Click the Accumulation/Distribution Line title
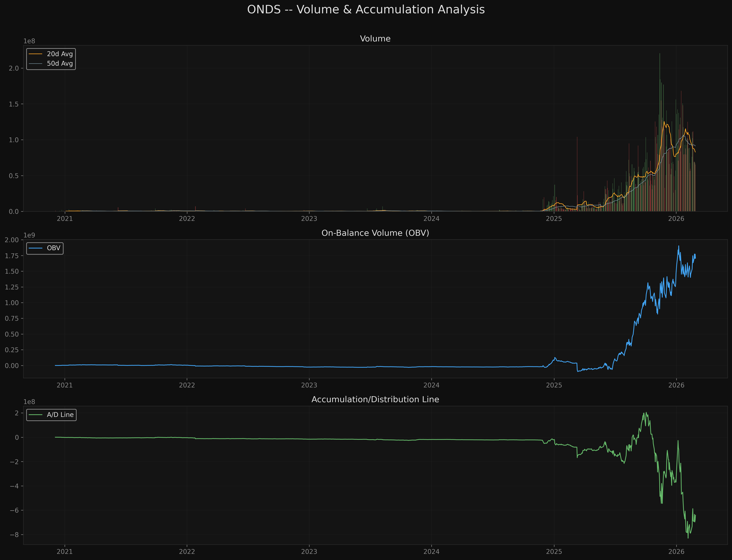The width and height of the screenshot is (732, 560). [375, 399]
